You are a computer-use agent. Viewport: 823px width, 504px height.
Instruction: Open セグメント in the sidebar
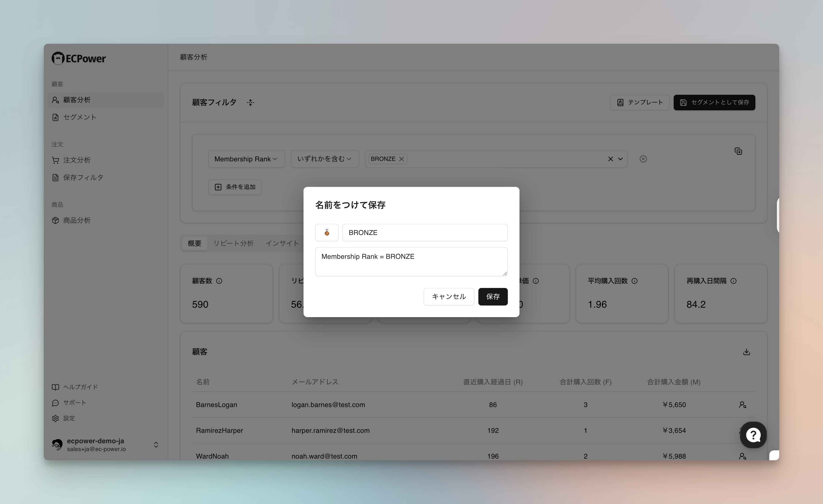point(80,117)
